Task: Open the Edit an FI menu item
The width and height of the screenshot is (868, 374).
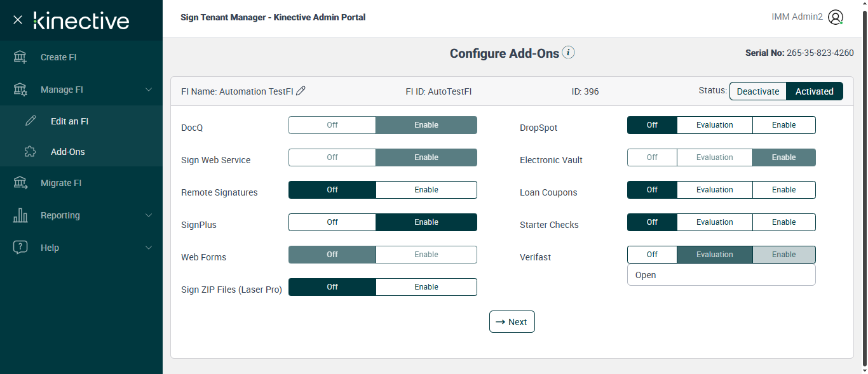Action: pyautogui.click(x=69, y=121)
